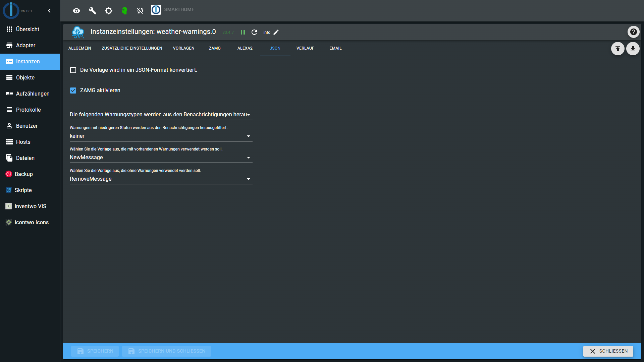
Task: Go to Instanzen in sidebar
Action: [30, 61]
